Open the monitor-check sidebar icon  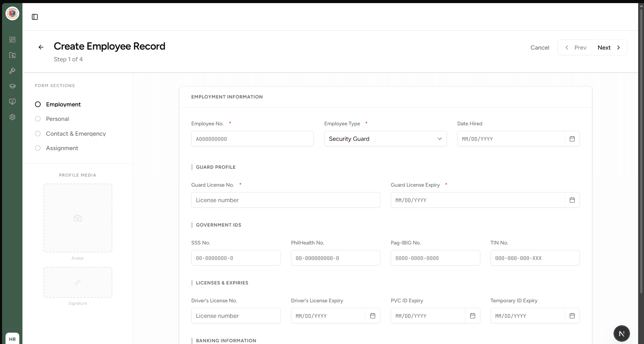point(12,102)
